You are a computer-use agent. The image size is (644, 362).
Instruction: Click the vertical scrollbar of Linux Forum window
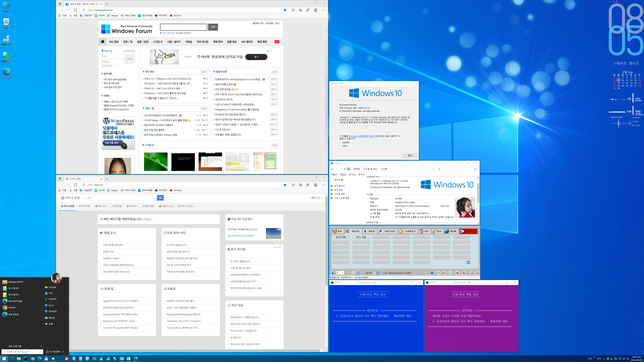tap(327, 271)
